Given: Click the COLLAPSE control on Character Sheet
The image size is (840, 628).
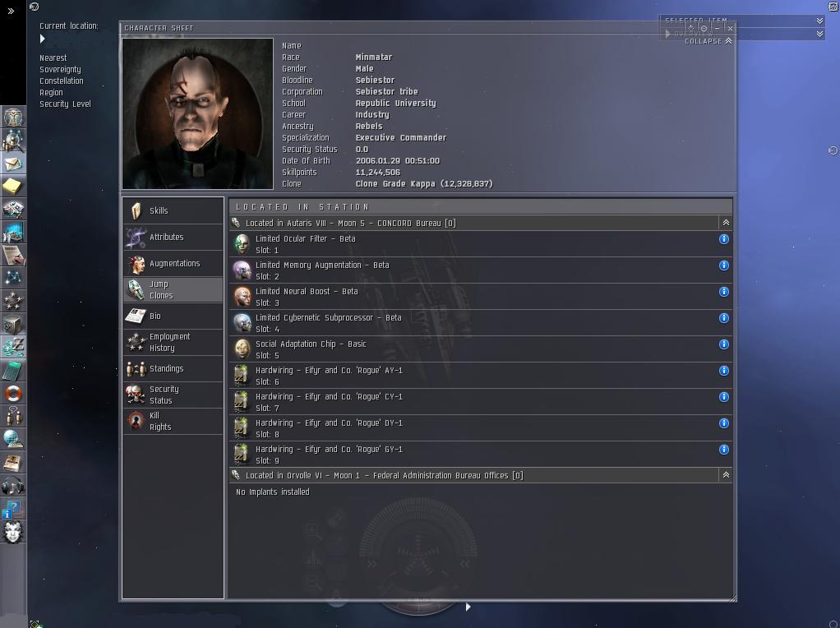Looking at the screenshot, I should 708,41.
